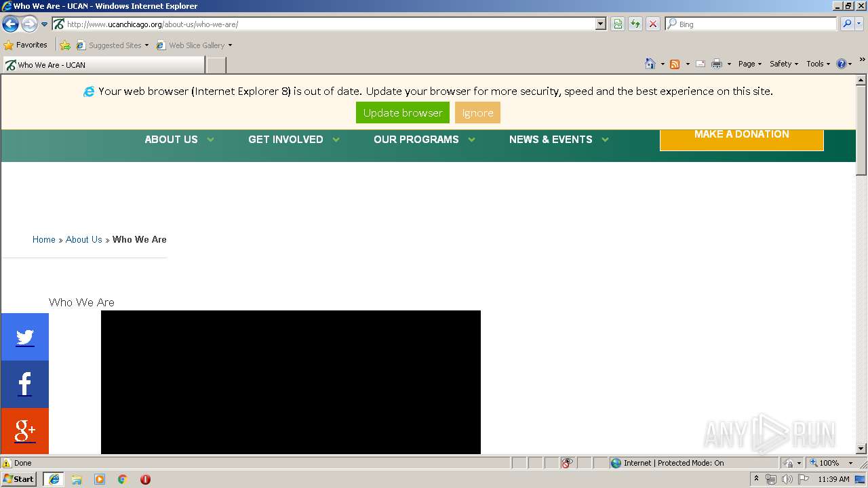
Task: Open the Favorites star button
Action: tap(26, 45)
